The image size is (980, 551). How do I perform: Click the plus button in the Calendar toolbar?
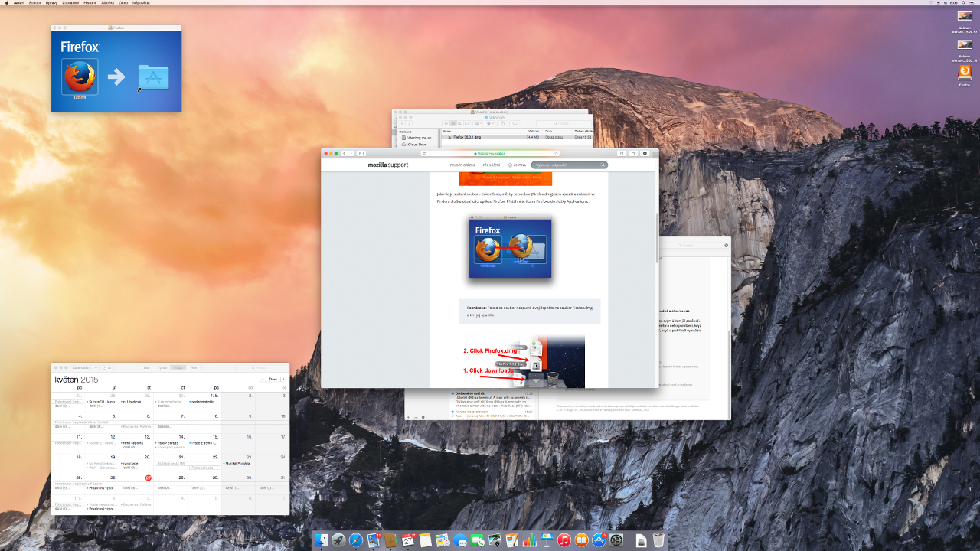96,368
